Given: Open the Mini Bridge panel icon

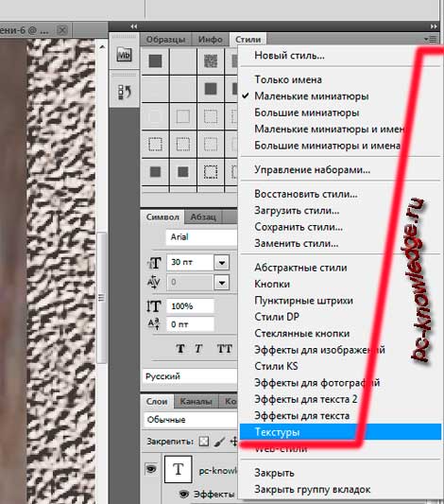Looking at the screenshot, I should pos(124,54).
